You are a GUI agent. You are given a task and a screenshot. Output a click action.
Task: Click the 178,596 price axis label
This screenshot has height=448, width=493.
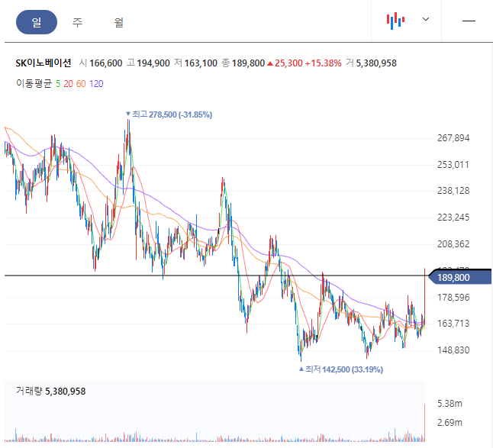tap(453, 298)
